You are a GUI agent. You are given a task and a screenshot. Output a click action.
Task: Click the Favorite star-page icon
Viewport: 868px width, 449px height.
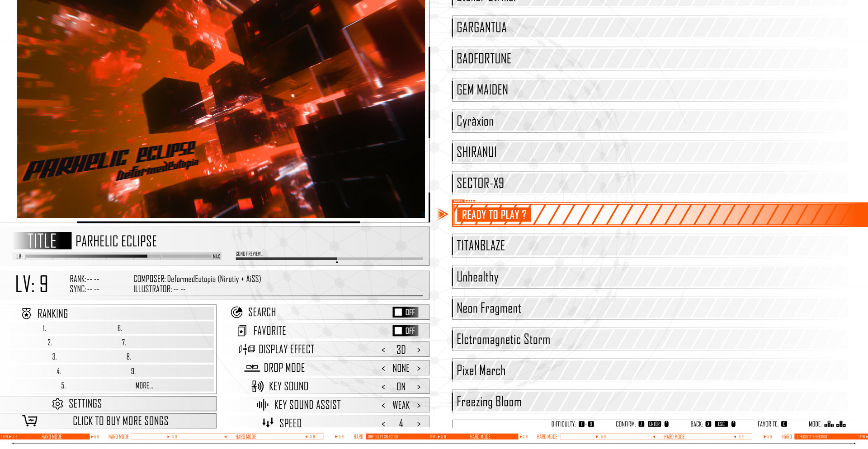coord(242,331)
